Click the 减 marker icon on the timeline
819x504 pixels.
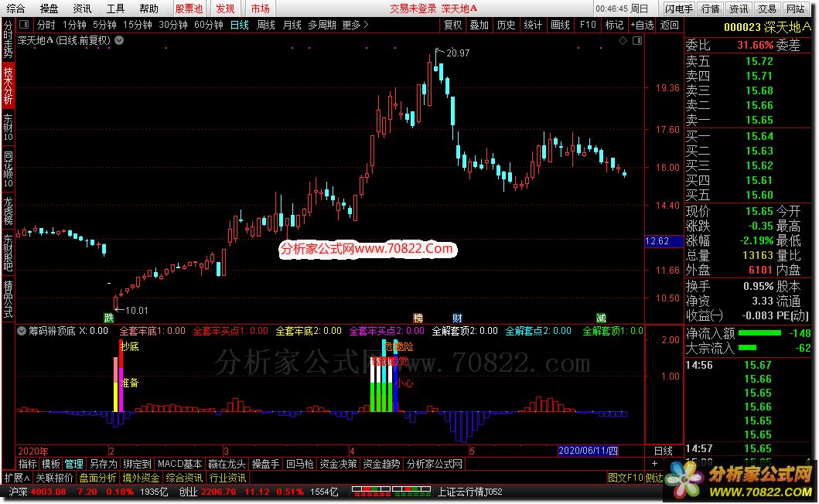pyautogui.click(x=601, y=318)
